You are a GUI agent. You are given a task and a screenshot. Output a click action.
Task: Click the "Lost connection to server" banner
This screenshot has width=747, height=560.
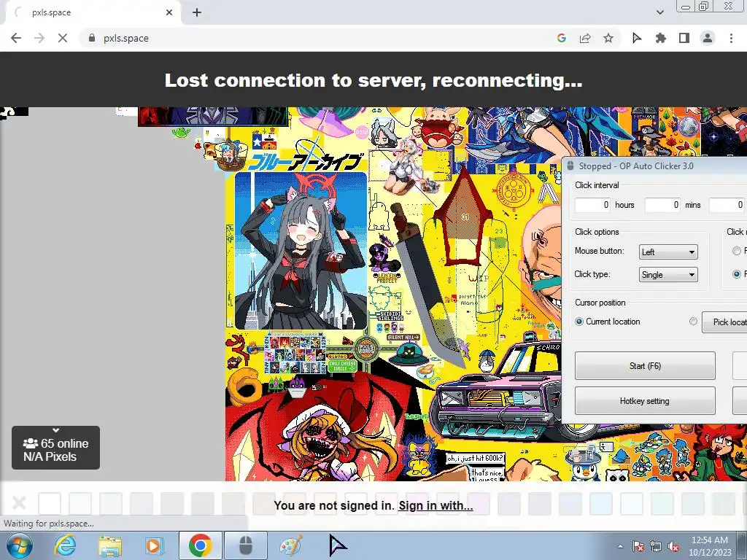click(x=373, y=80)
